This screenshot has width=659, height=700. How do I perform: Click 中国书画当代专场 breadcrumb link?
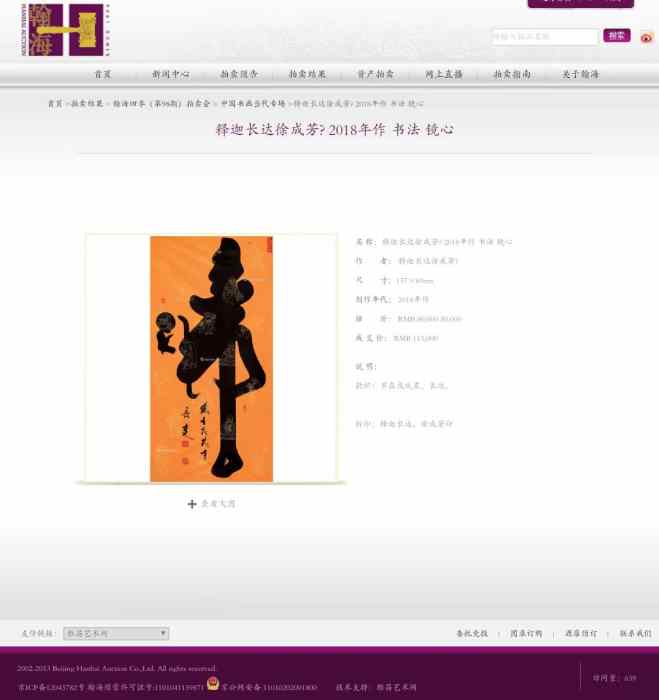click(x=253, y=104)
